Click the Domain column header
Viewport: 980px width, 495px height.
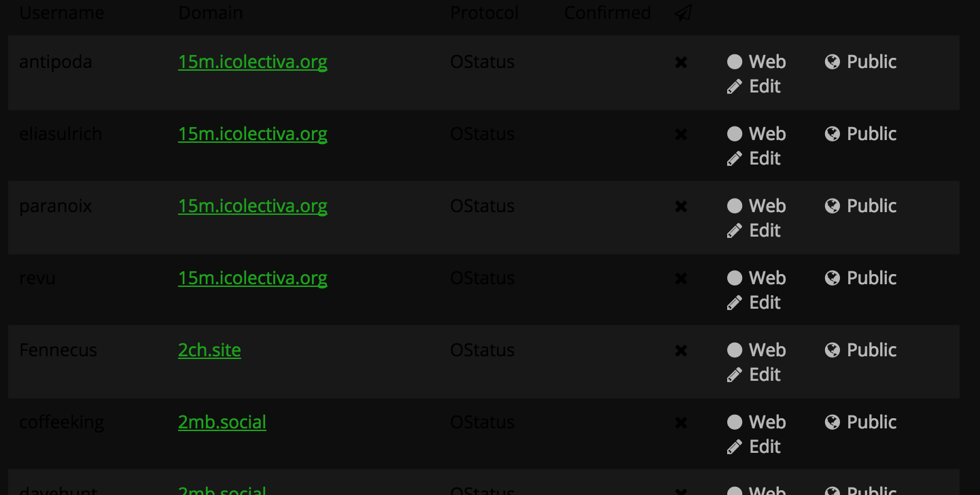click(211, 13)
